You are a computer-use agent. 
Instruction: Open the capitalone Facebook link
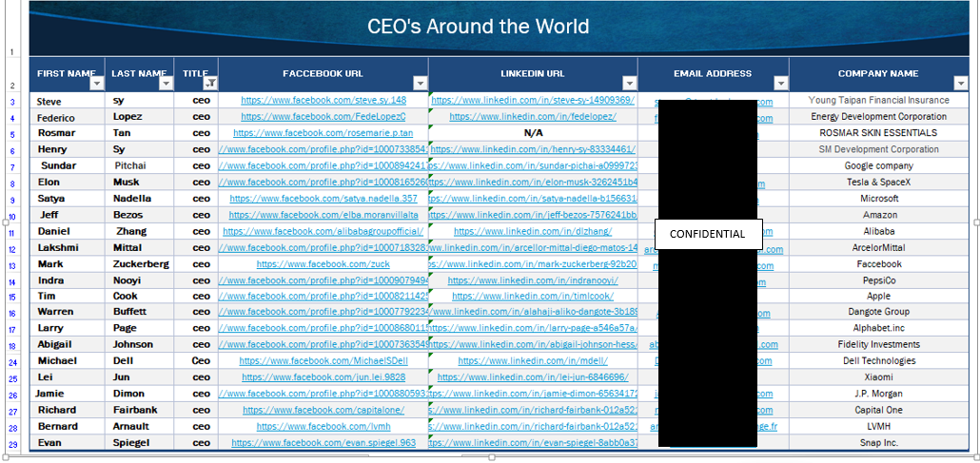(323, 410)
